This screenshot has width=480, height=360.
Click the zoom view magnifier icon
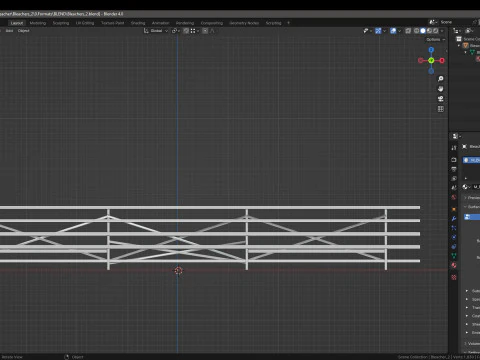coord(441,79)
